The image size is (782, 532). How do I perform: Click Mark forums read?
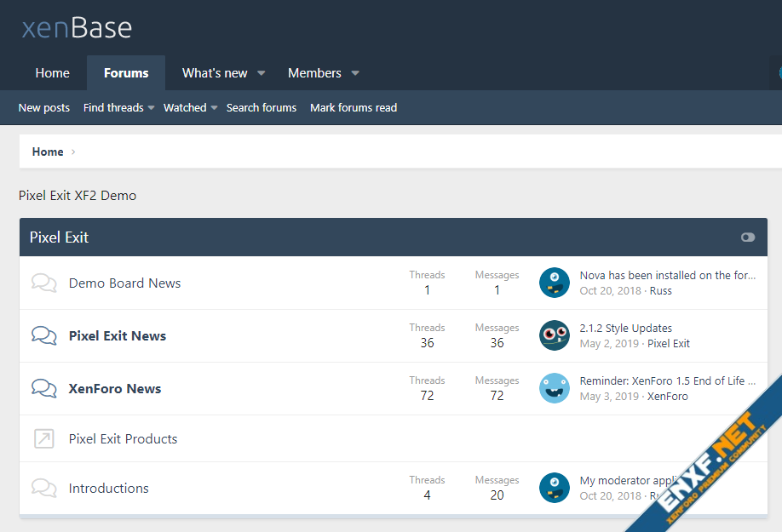coord(354,108)
